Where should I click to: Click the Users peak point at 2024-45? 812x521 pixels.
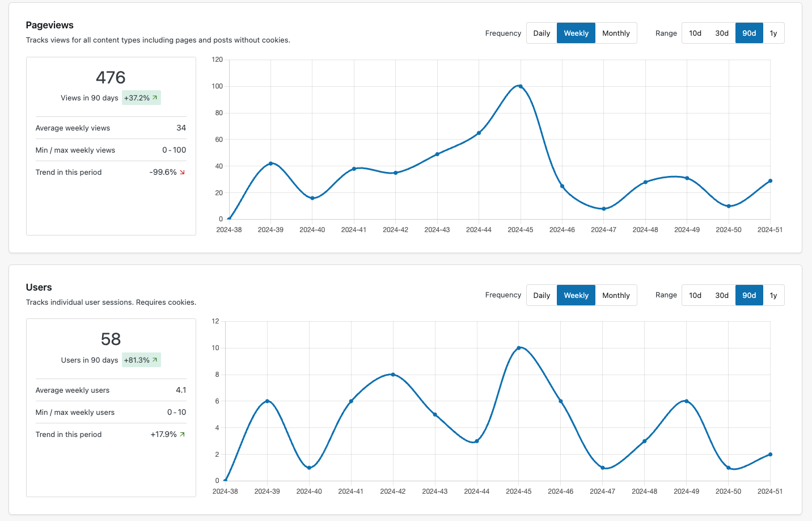[x=519, y=348]
